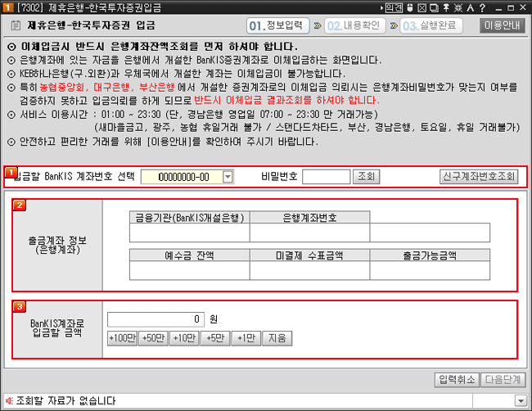Click the deposit amount input field
532x411 pixels.
[156, 319]
